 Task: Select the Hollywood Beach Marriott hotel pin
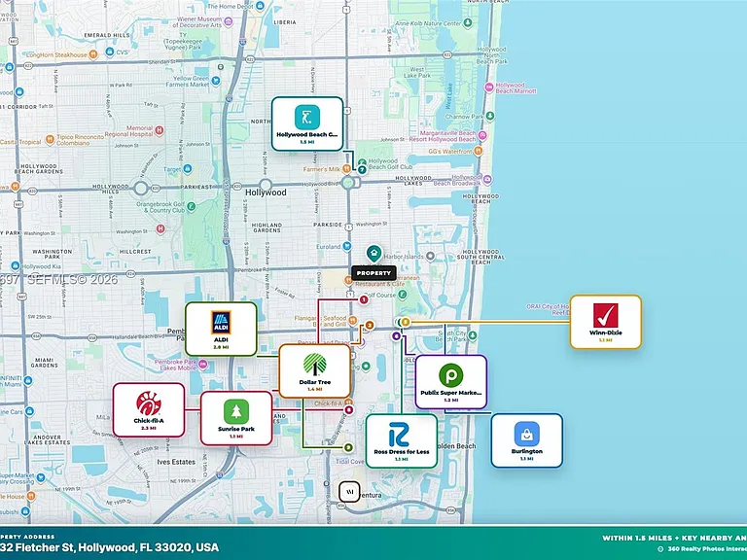tap(489, 87)
